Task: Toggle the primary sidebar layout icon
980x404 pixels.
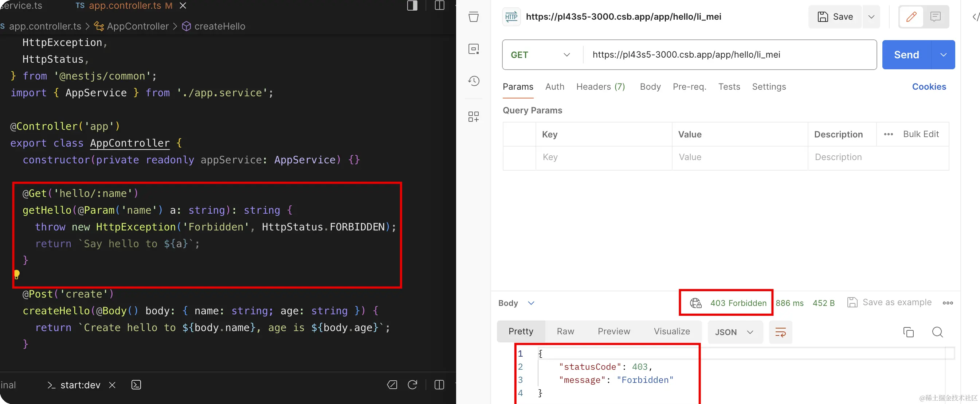Action: point(412,5)
